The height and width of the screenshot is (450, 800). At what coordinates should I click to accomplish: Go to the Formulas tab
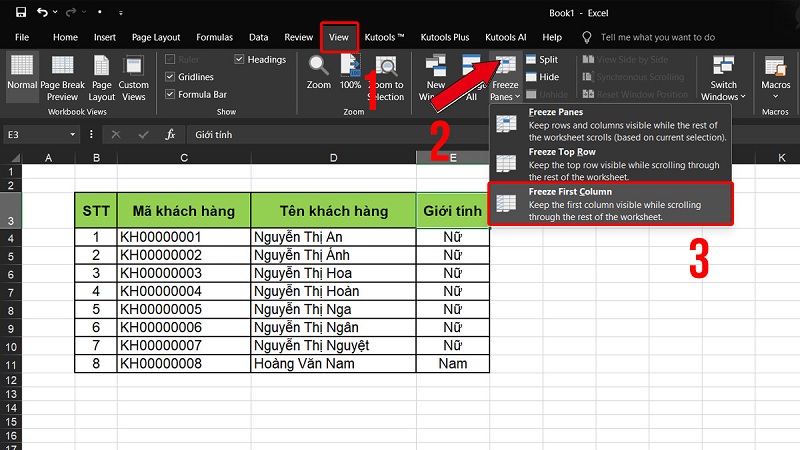[x=214, y=37]
